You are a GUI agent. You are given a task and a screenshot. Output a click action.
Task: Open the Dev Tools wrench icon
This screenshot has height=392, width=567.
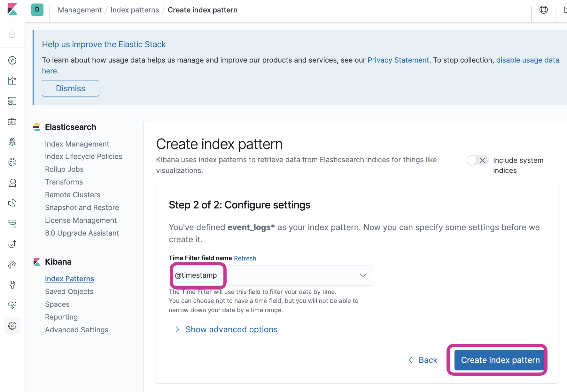coord(12,285)
